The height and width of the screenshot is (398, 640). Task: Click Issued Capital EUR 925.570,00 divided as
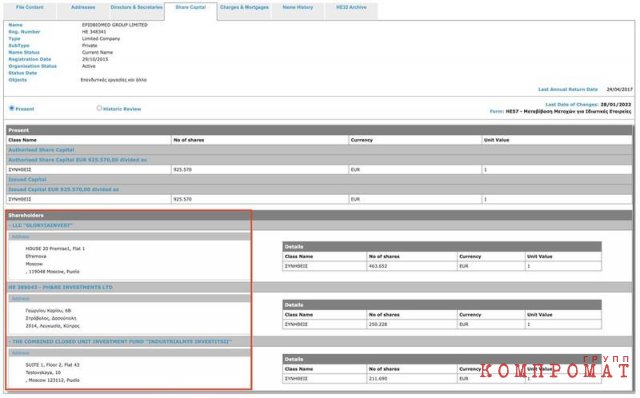64,190
